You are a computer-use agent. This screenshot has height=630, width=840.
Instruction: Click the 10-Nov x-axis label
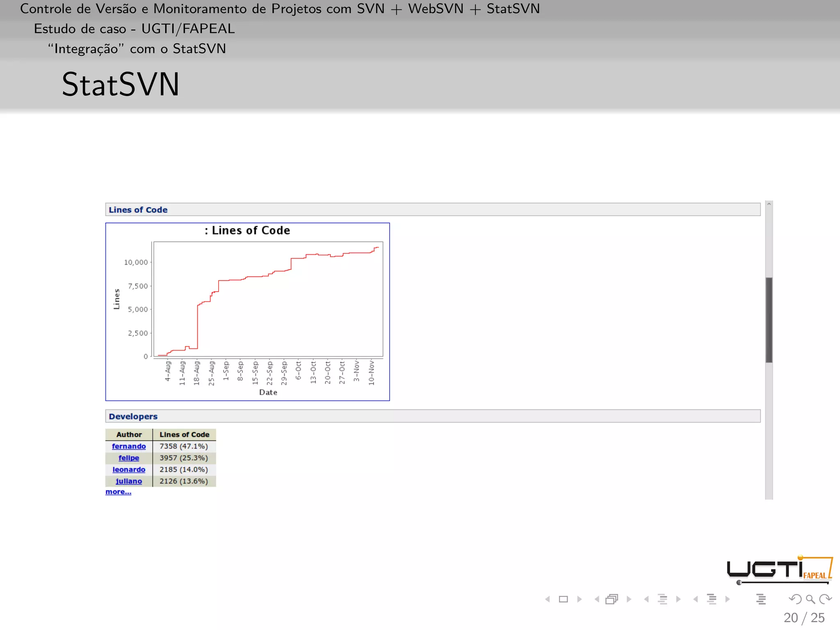point(371,372)
